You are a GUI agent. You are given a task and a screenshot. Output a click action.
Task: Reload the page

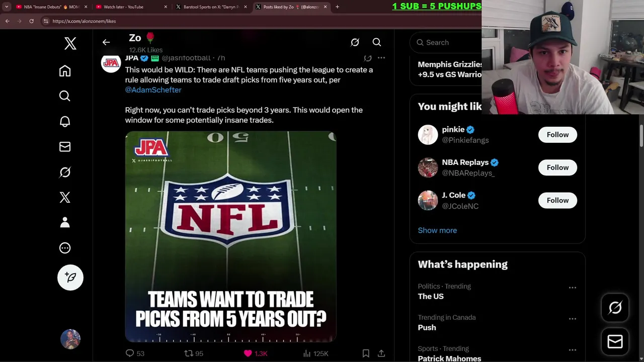pyautogui.click(x=31, y=21)
